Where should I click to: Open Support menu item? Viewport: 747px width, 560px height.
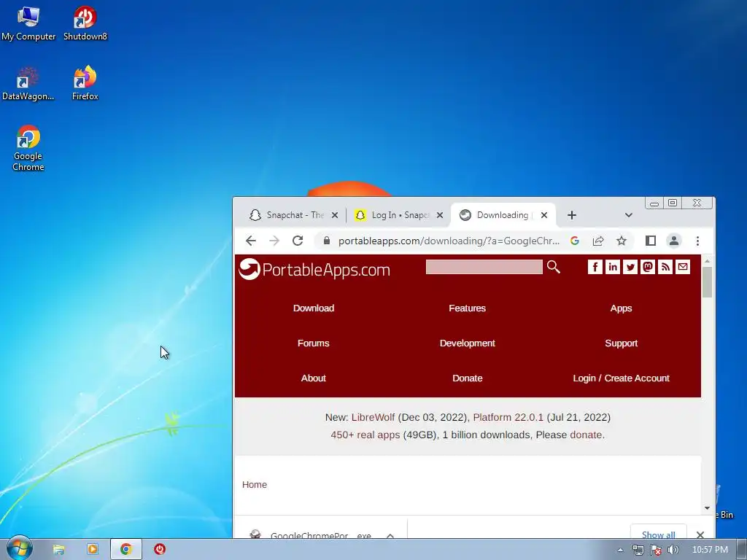[x=622, y=343]
